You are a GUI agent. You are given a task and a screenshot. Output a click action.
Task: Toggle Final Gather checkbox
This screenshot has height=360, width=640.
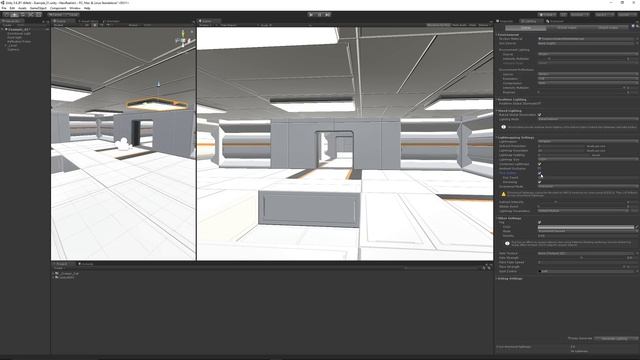540,173
